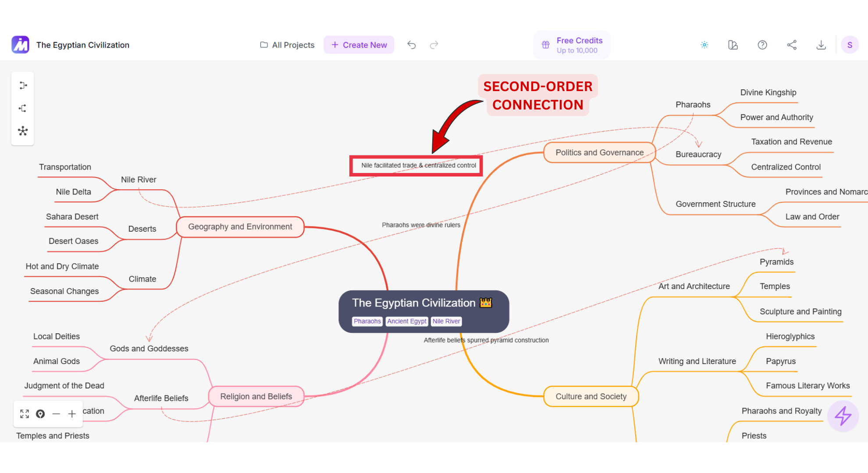Image resolution: width=868 pixels, height=473 pixels.
Task: Click the lightning bolt AI assistant button
Action: coord(843,416)
